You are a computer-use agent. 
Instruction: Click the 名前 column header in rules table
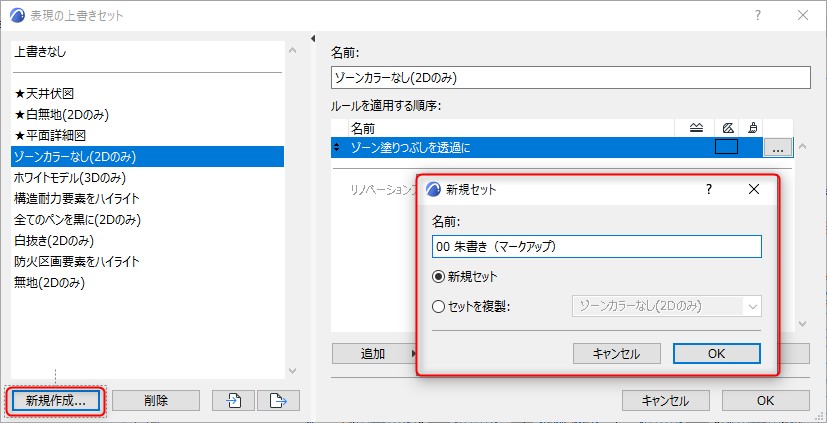(512, 128)
